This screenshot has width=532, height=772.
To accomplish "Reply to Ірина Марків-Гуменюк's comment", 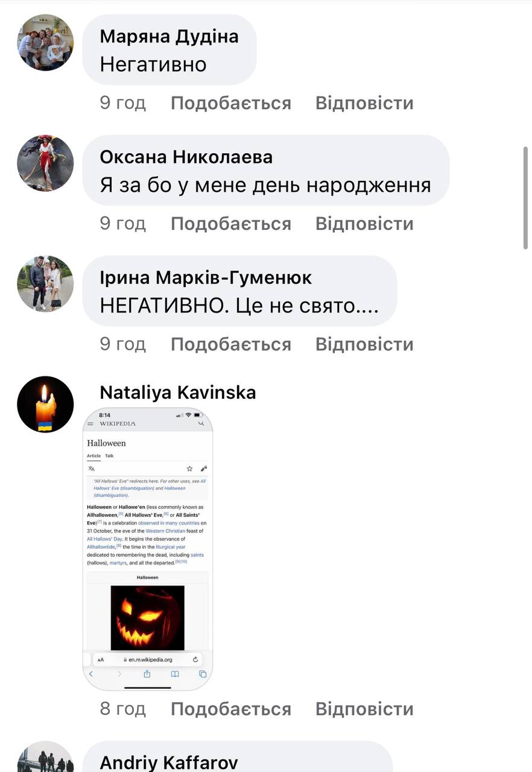I will click(x=364, y=344).
